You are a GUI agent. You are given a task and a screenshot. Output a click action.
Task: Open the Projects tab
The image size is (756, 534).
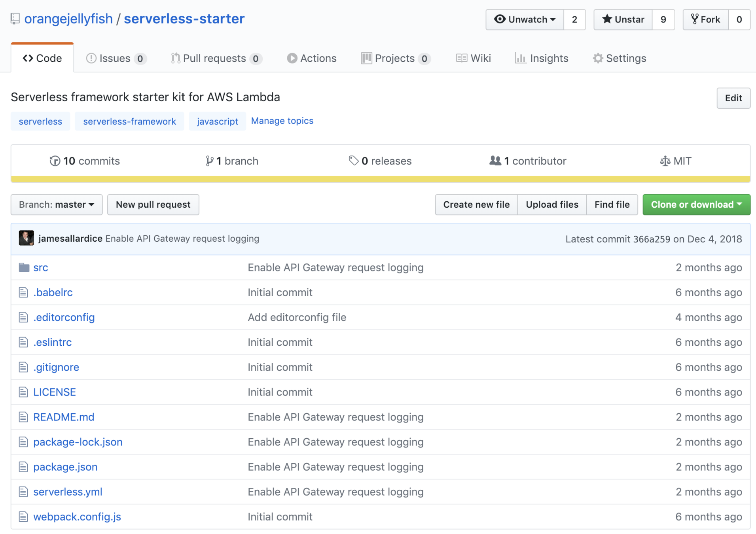coord(396,58)
